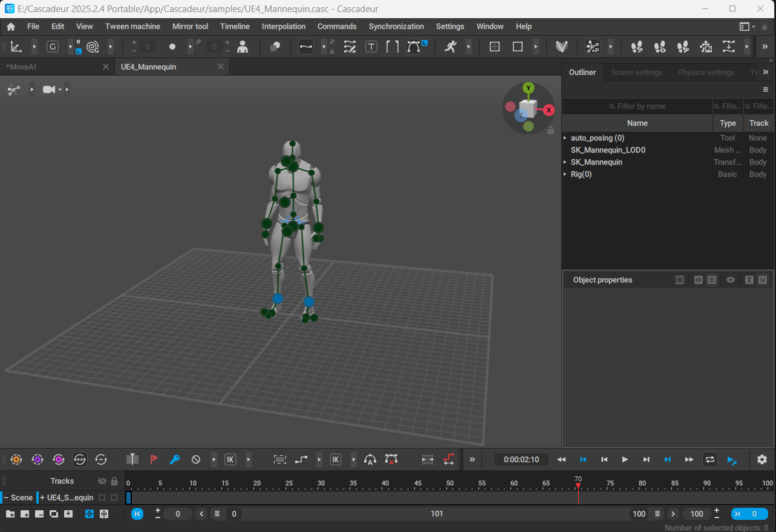Click the brackets icon in the toolbar
The image size is (776, 532).
pyautogui.click(x=393, y=47)
